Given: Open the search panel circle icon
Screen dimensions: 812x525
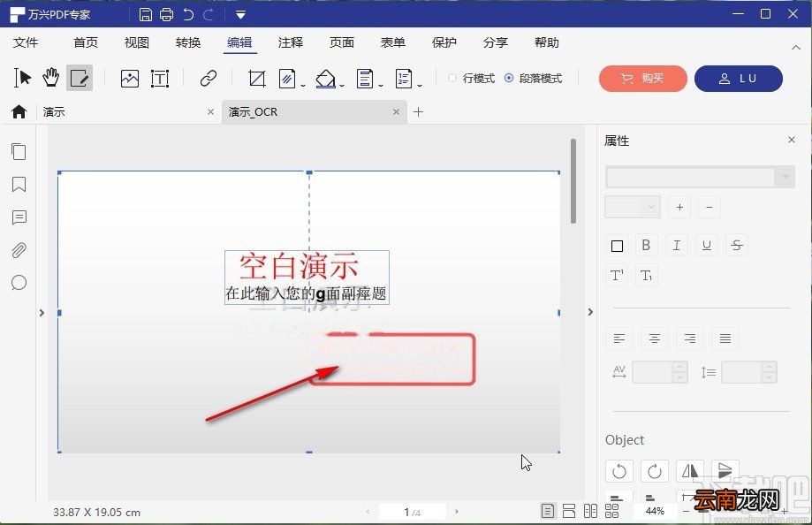Looking at the screenshot, I should point(19,283).
